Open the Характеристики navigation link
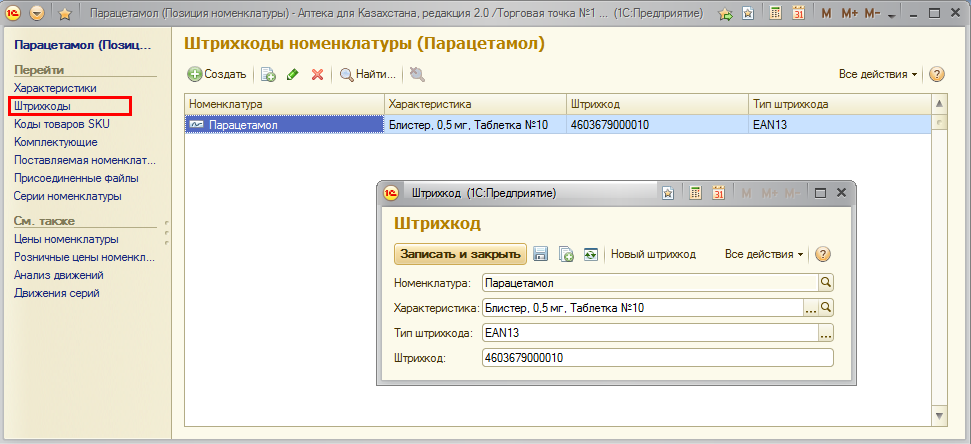The width and height of the screenshot is (971, 444). click(55, 88)
